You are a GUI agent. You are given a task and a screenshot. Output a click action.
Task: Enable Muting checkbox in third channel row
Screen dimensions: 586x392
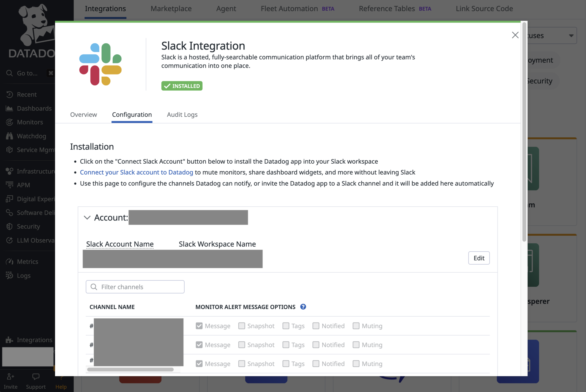coord(356,364)
